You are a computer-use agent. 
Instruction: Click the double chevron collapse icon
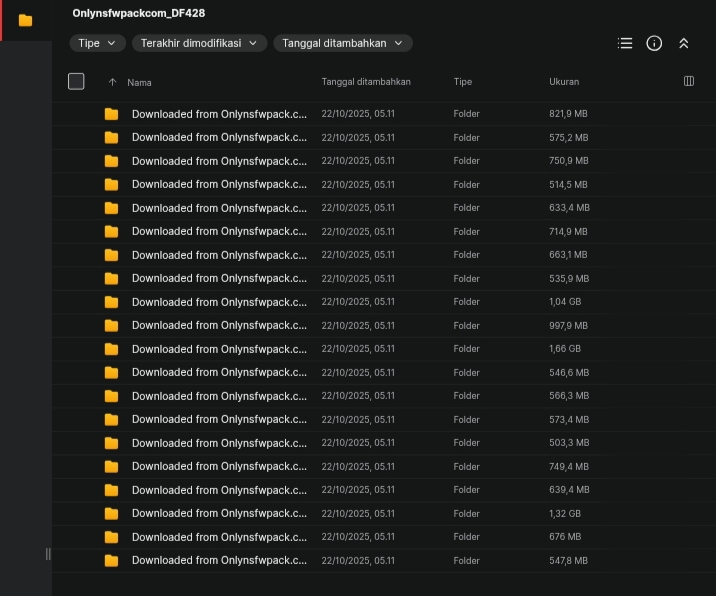684,43
